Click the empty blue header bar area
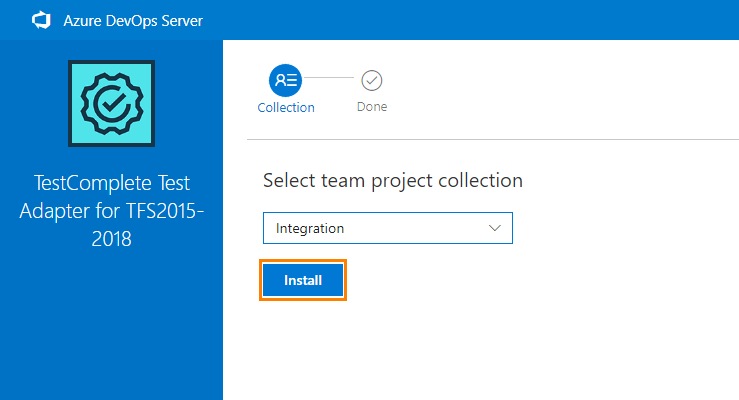This screenshot has width=739, height=400. (x=500, y=20)
